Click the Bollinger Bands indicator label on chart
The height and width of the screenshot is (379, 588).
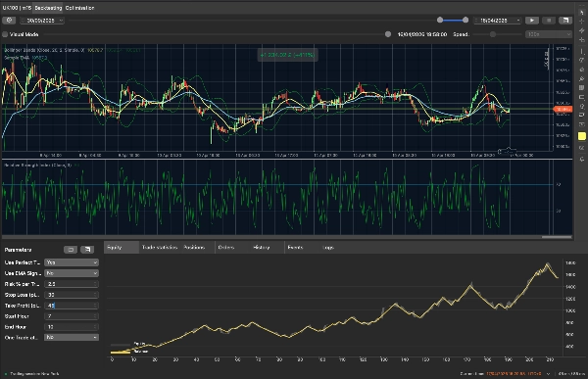pos(44,50)
